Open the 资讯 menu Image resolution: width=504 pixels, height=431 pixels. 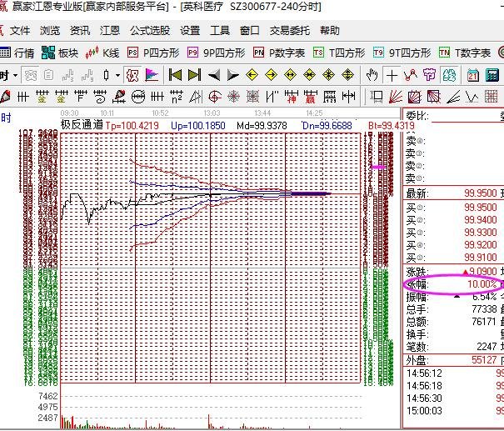[80, 31]
